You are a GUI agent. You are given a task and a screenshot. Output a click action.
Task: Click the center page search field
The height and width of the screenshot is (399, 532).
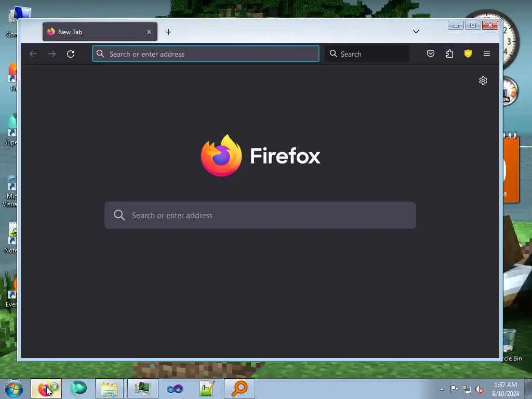coord(260,215)
